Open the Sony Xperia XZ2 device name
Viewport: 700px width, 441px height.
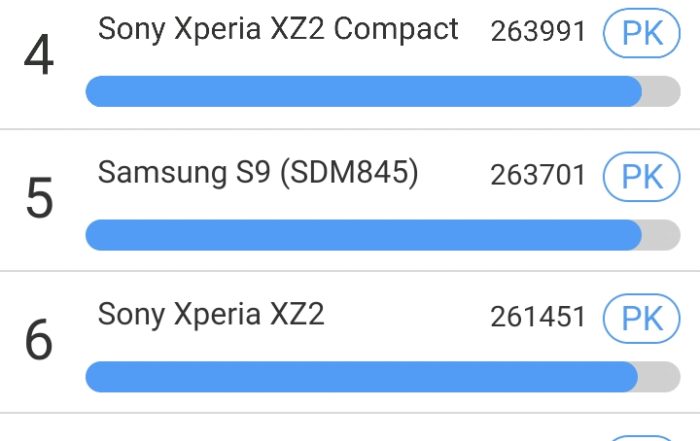pos(211,315)
